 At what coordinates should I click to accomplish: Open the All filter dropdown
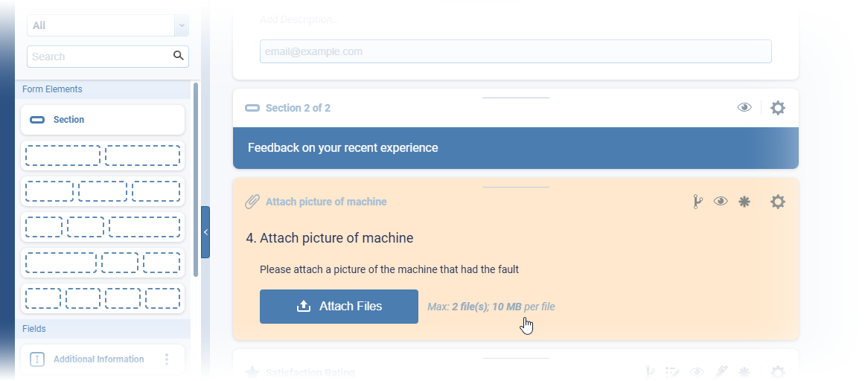pos(181,25)
